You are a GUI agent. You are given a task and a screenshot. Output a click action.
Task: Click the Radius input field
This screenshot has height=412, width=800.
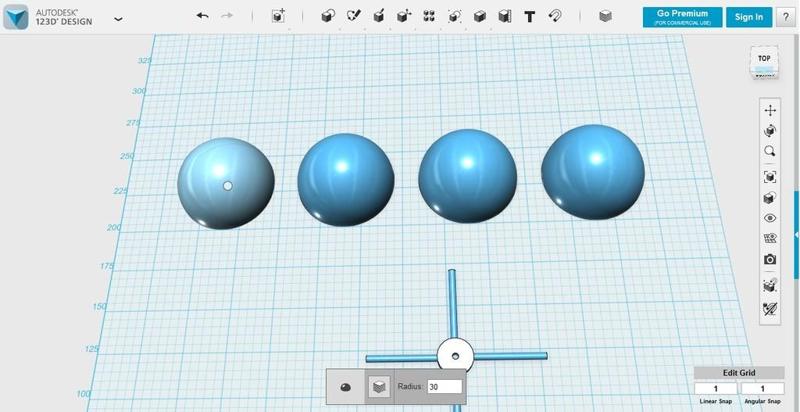pos(444,387)
